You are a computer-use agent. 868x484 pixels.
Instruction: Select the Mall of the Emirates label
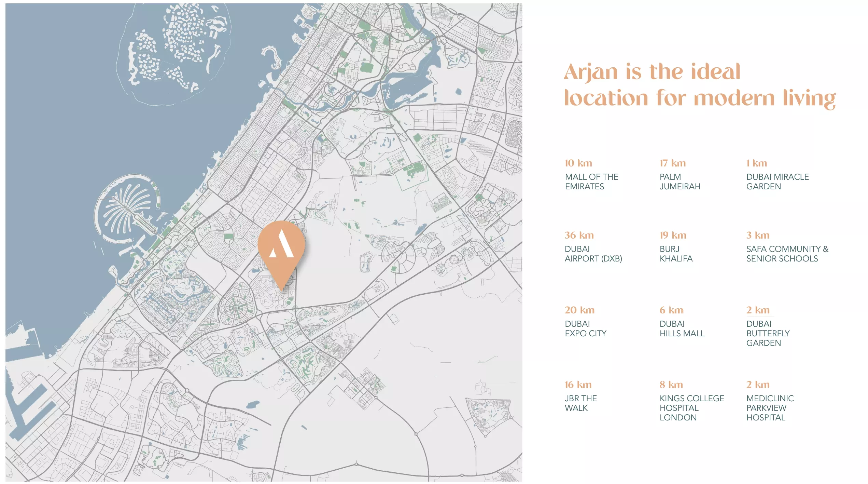591,181
